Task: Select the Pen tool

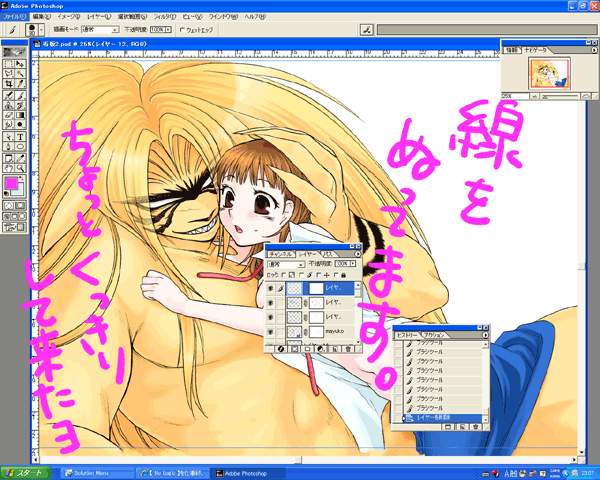Action: [x=9, y=146]
